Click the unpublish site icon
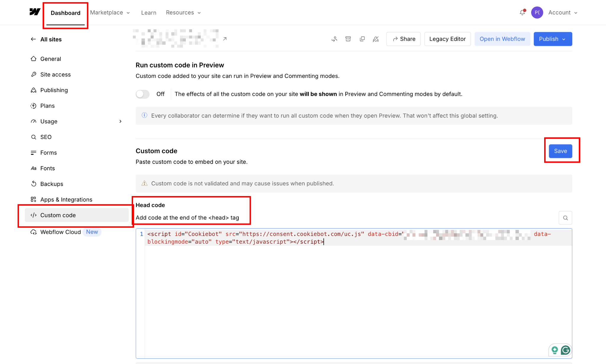This screenshot has width=606, height=364. pyautogui.click(x=376, y=39)
